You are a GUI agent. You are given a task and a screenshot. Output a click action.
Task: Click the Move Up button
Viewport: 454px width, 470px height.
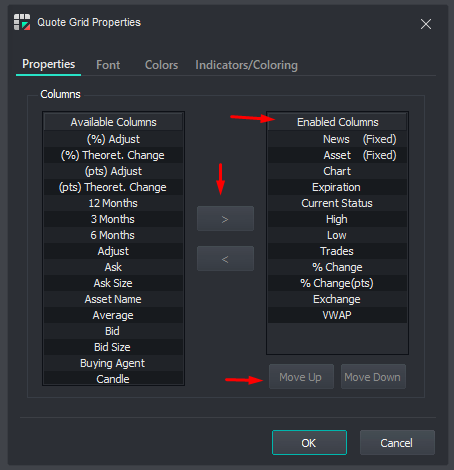[x=301, y=377]
